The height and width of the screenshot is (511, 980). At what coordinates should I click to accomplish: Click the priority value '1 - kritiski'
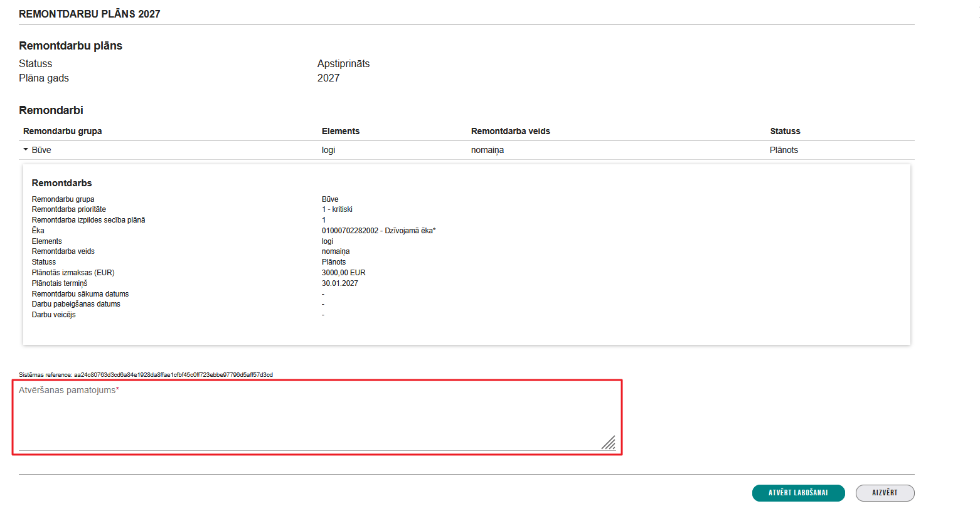[337, 209]
